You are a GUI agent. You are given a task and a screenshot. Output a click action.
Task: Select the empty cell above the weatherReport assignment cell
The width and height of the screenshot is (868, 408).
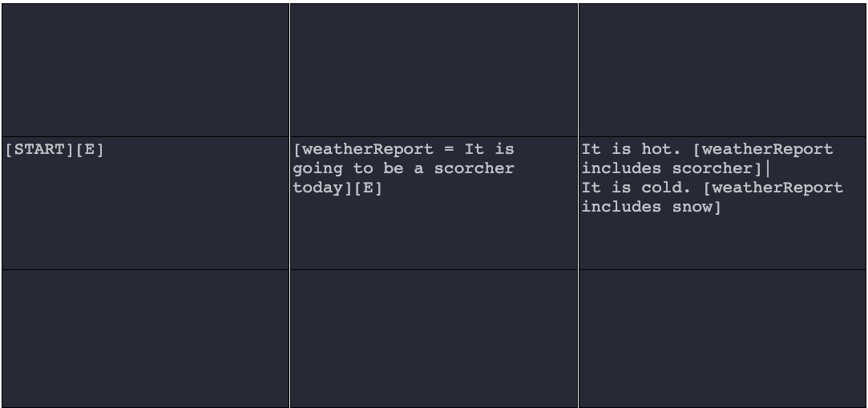click(434, 71)
